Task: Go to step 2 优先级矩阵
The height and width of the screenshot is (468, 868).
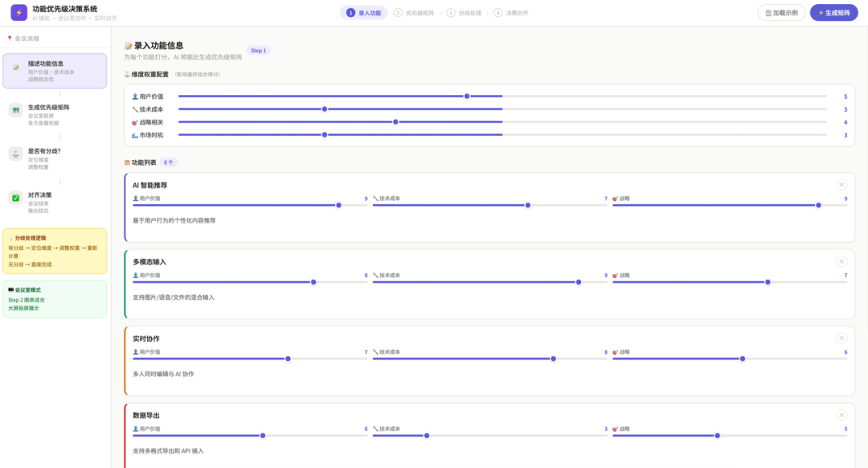Action: tap(415, 13)
